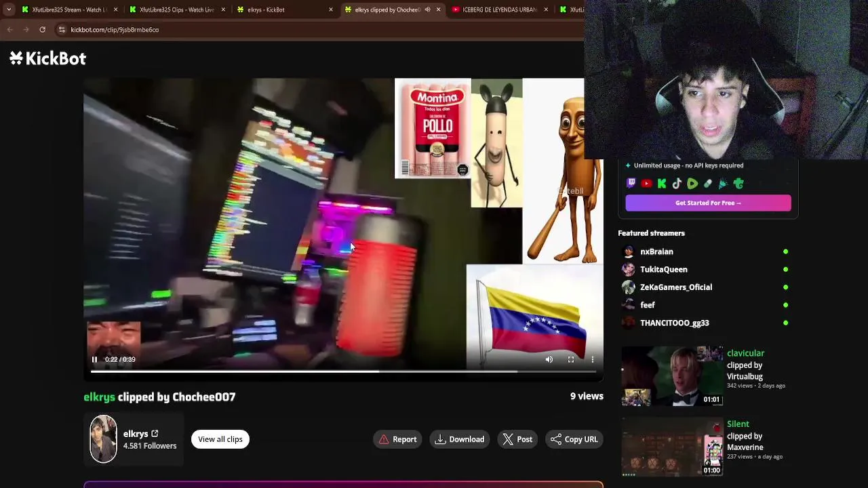The width and height of the screenshot is (868, 488).
Task: Click the 0:22 / 0:39 time display
Action: [x=120, y=359]
